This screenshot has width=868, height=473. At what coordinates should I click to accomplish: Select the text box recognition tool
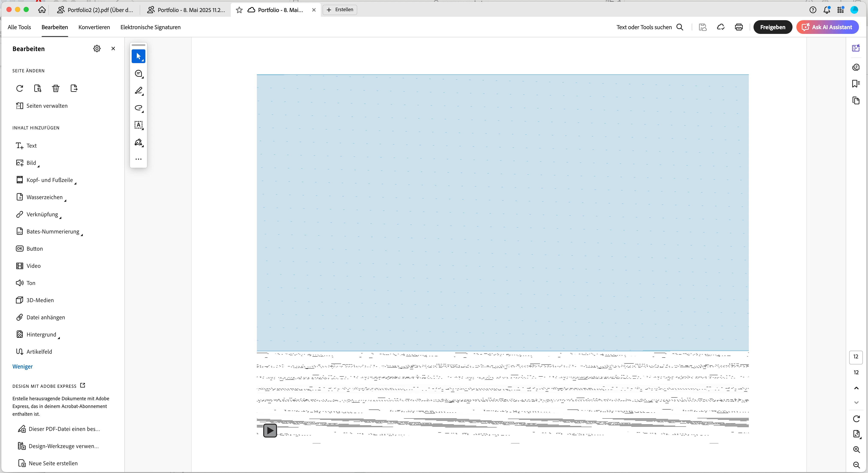[x=139, y=125]
